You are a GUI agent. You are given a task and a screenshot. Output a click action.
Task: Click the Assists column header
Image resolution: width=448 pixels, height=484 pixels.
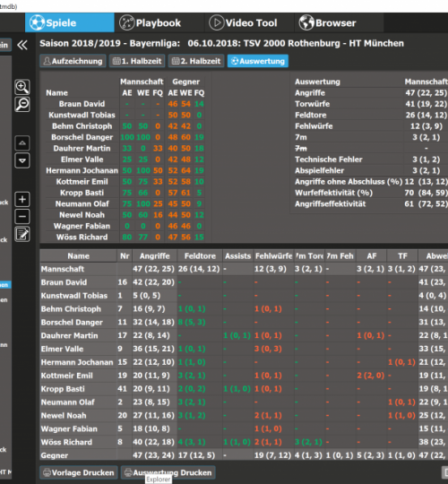coord(237,255)
